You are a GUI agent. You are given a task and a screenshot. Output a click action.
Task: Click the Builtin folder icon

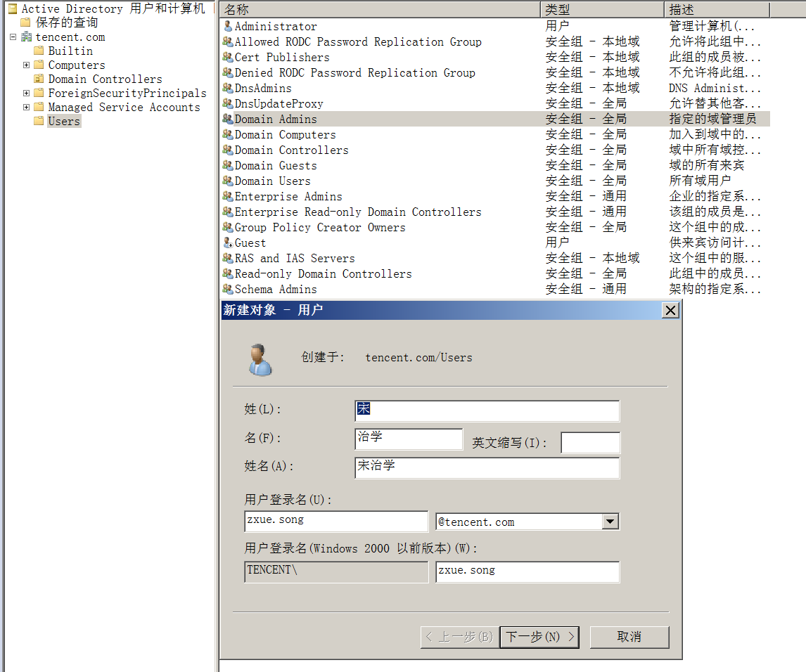coord(39,51)
